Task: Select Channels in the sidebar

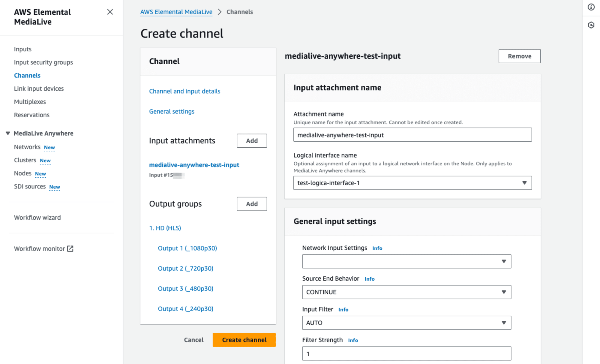Action: point(27,76)
